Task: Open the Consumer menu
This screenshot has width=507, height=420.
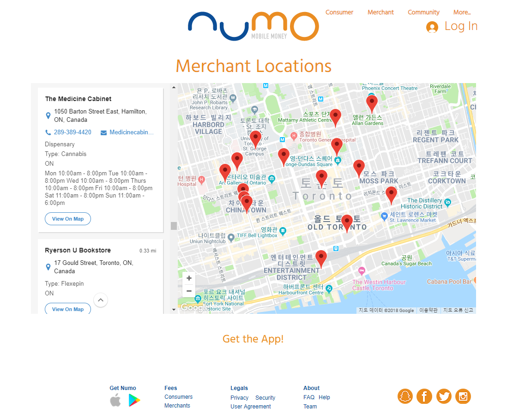Action: [339, 12]
